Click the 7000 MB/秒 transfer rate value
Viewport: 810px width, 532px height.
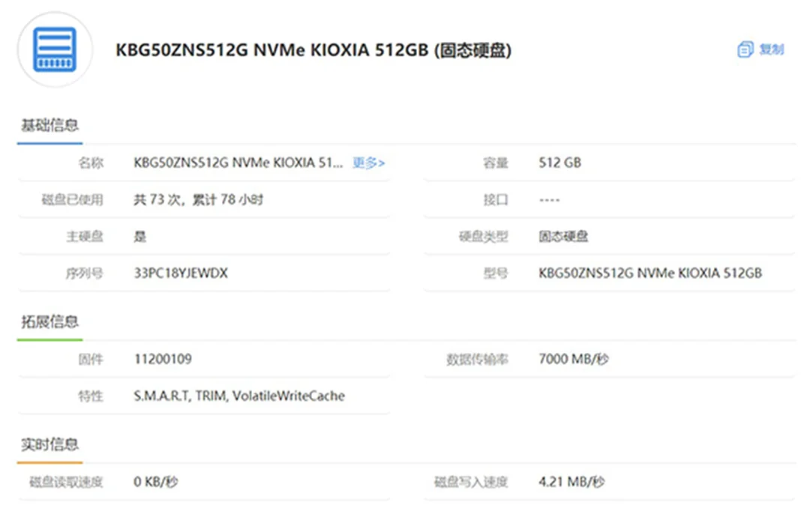point(574,359)
